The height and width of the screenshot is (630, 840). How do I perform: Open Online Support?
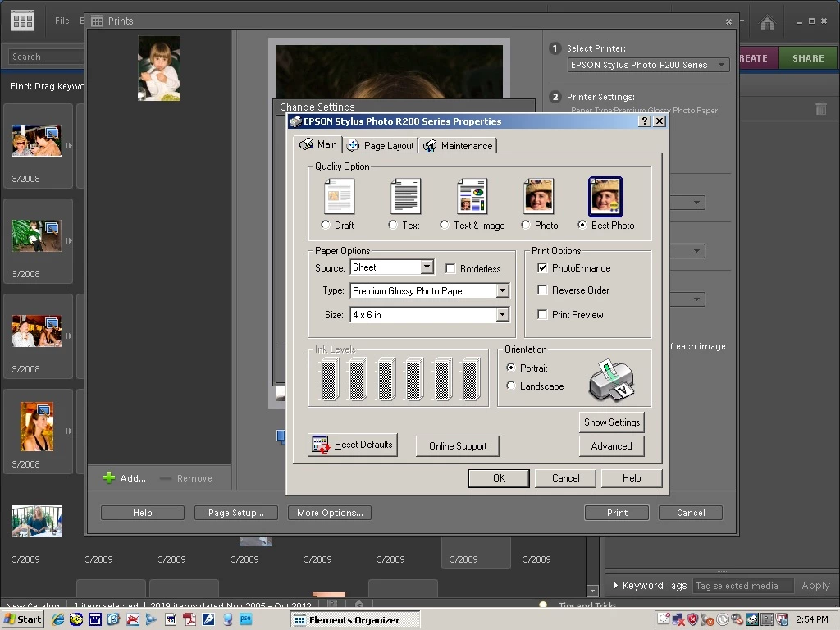pyautogui.click(x=458, y=445)
